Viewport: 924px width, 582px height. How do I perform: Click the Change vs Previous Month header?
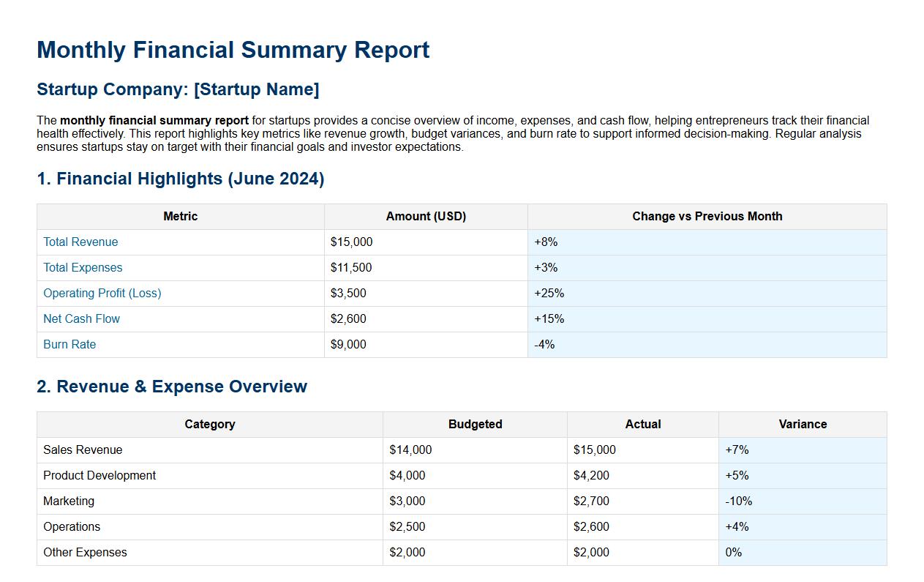pos(707,216)
